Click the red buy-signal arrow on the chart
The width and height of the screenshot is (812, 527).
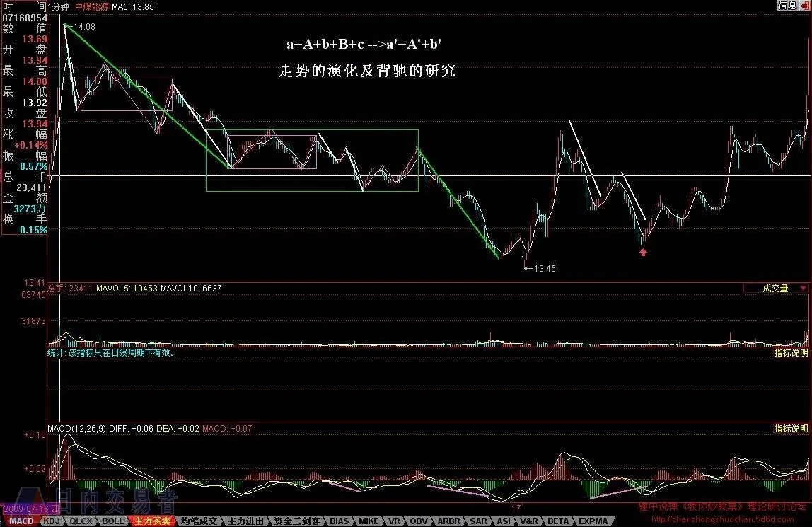point(643,252)
